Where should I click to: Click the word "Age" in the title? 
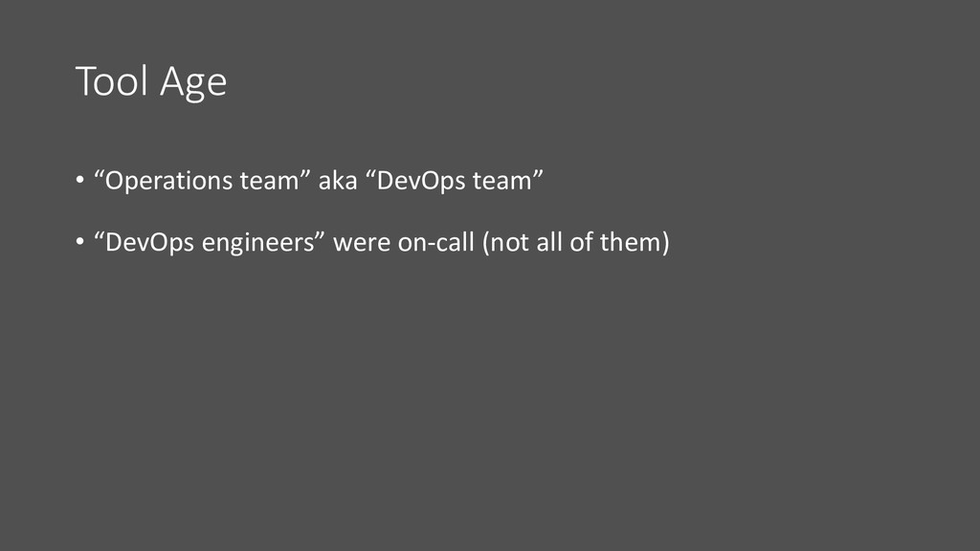[193, 84]
